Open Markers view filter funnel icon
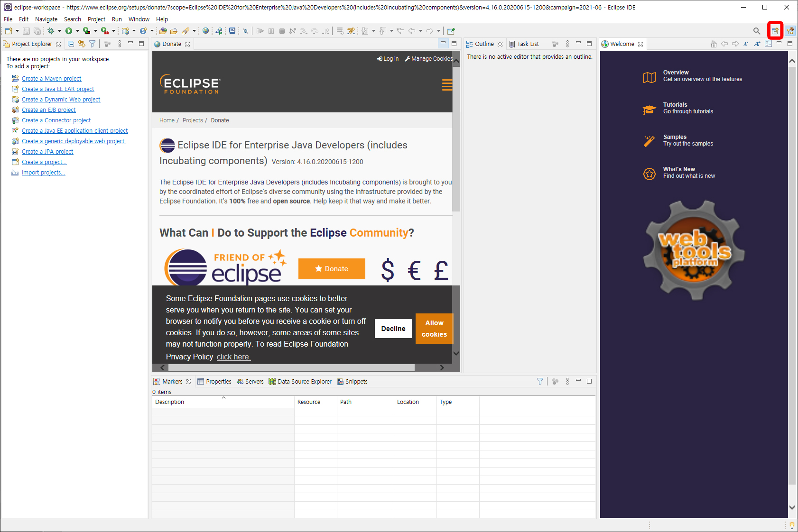The image size is (798, 532). (x=540, y=381)
